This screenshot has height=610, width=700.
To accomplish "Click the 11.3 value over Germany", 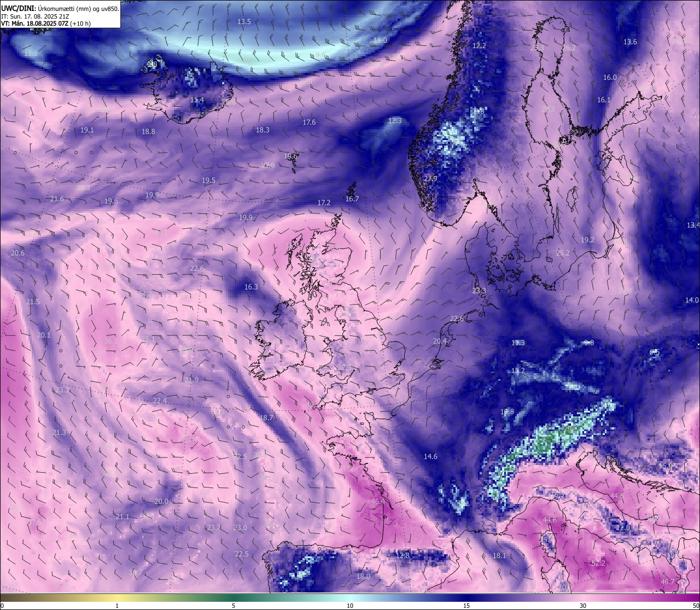I will point(518,342).
